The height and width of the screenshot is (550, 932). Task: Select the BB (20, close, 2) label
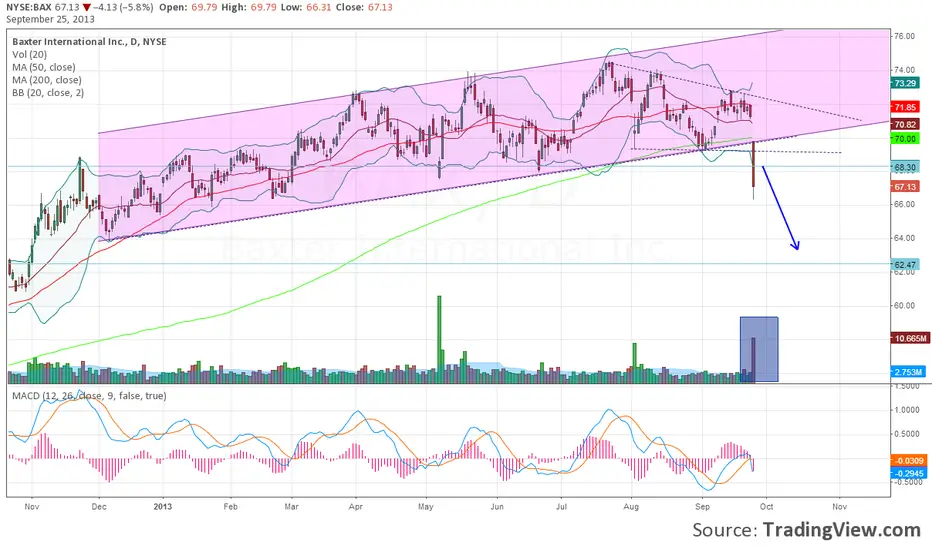(x=48, y=93)
